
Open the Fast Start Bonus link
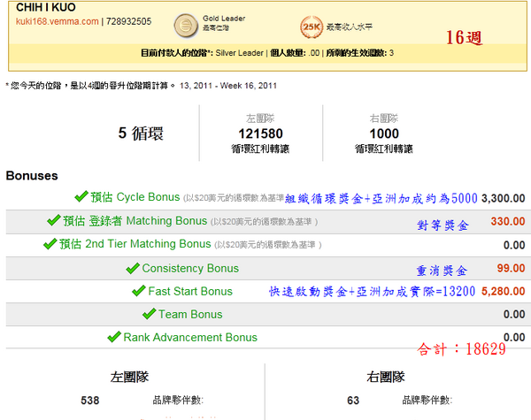tap(190, 291)
